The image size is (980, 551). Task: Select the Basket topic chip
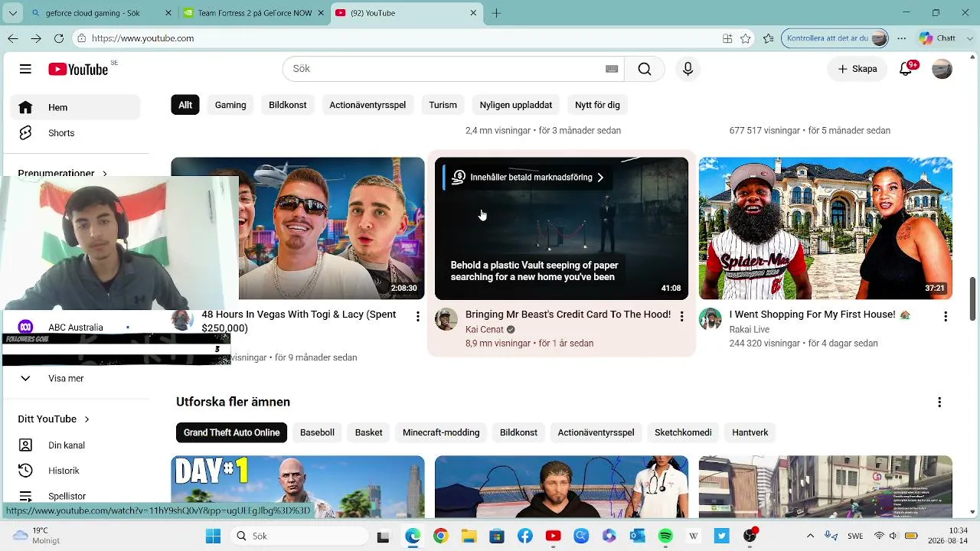pyautogui.click(x=368, y=432)
